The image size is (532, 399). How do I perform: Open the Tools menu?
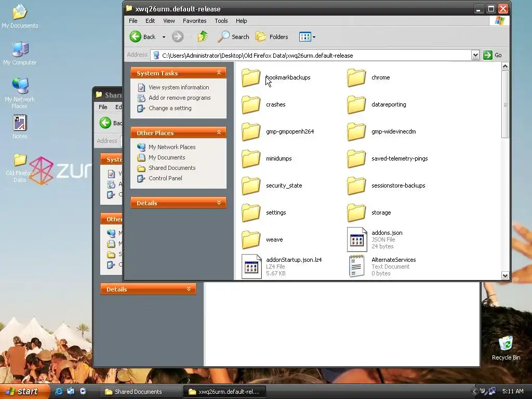tap(221, 21)
